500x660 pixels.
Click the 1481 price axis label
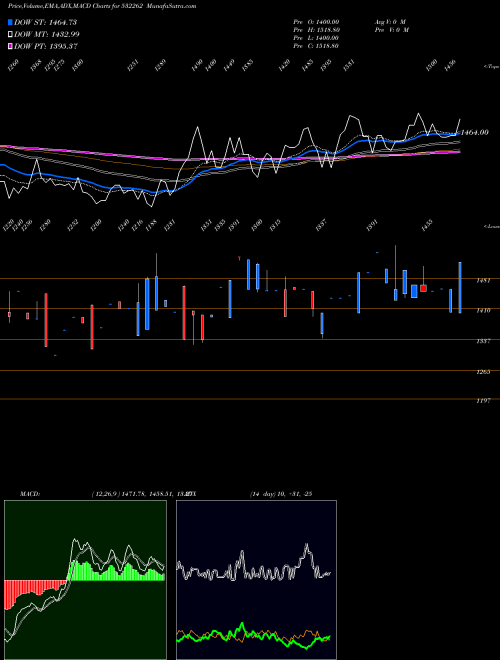pyautogui.click(x=483, y=280)
